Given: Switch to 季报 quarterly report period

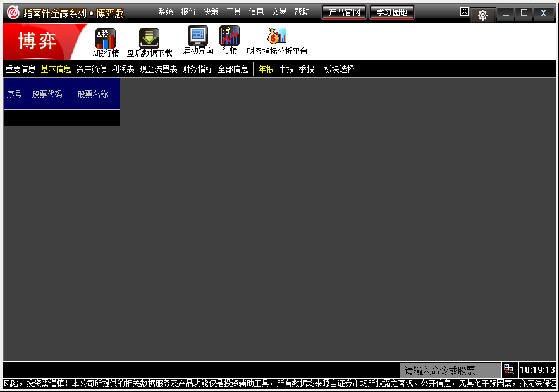Looking at the screenshot, I should click(307, 69).
